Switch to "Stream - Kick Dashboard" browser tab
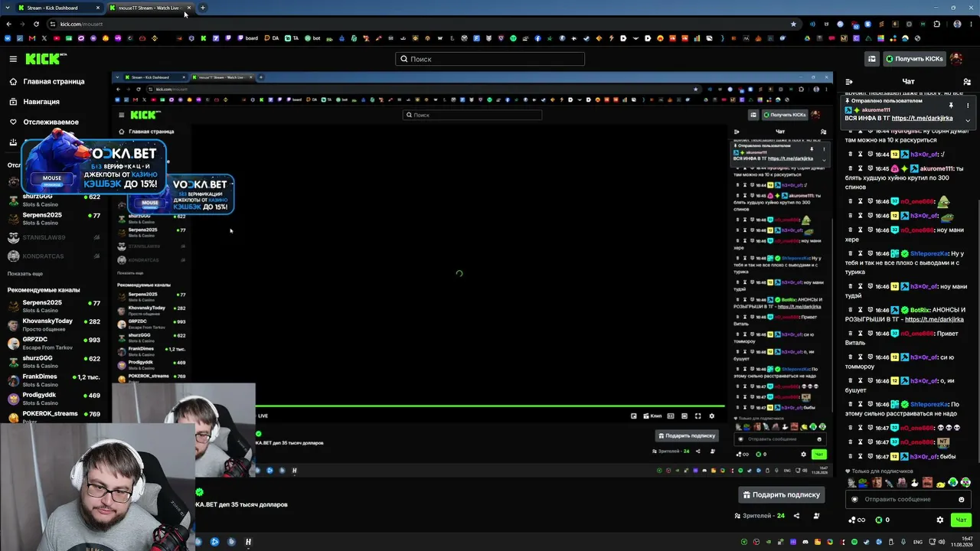Screen dimensions: 980x551 pos(60,8)
